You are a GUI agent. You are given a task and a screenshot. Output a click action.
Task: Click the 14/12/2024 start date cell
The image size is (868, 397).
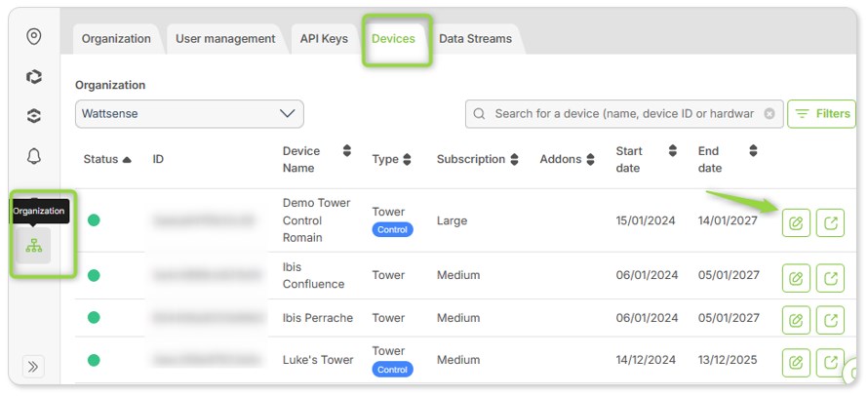click(x=646, y=360)
